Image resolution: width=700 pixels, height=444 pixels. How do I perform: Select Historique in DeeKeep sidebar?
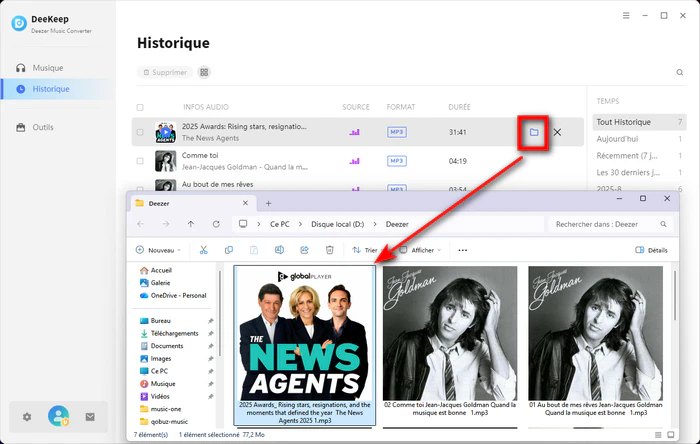click(54, 89)
